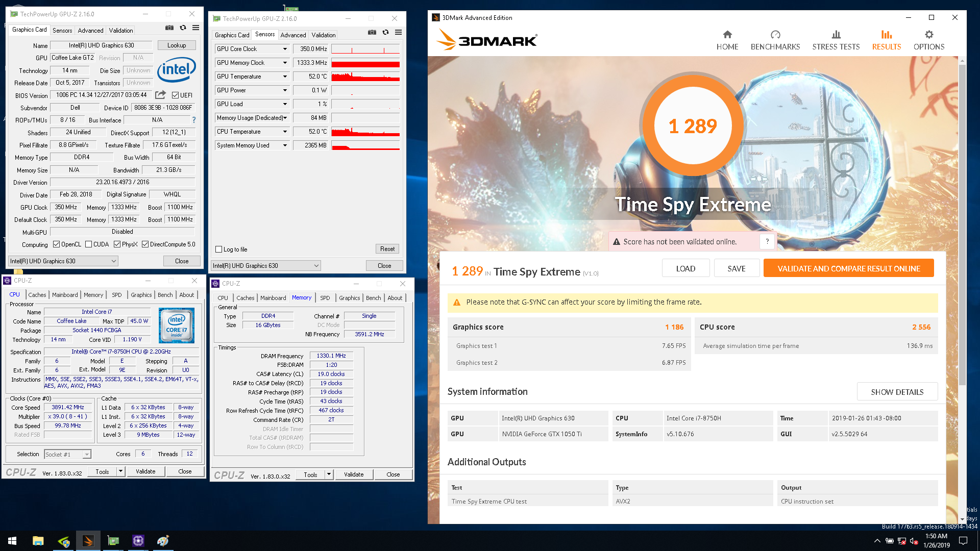The height and width of the screenshot is (551, 980).
Task: Click the 1 289 score circle
Action: coord(693,126)
